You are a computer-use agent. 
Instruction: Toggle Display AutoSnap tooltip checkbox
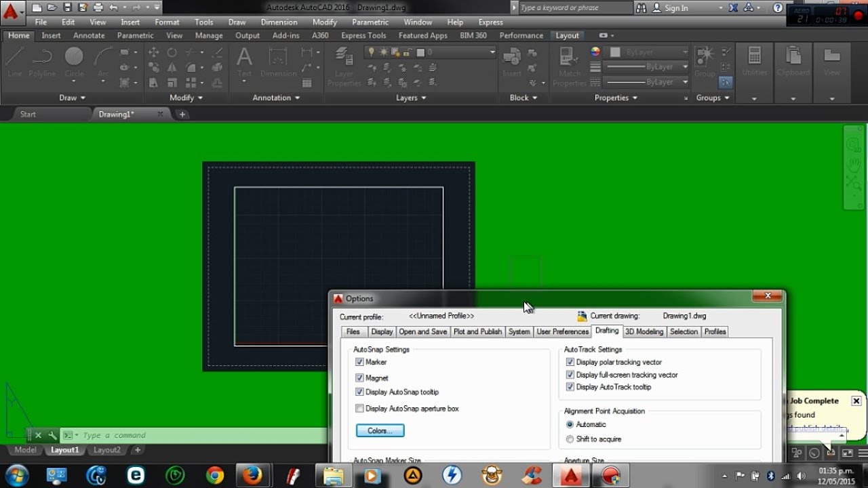pyautogui.click(x=359, y=392)
